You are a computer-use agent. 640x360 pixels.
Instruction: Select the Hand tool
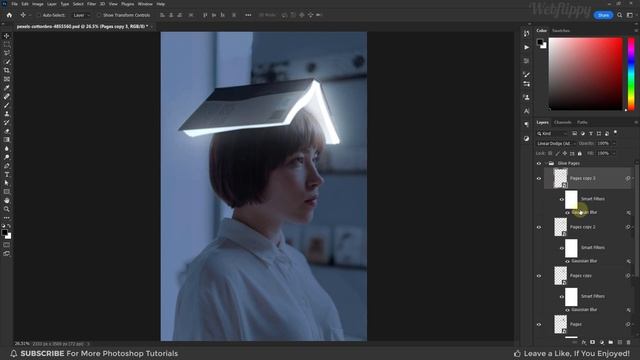pos(7,200)
